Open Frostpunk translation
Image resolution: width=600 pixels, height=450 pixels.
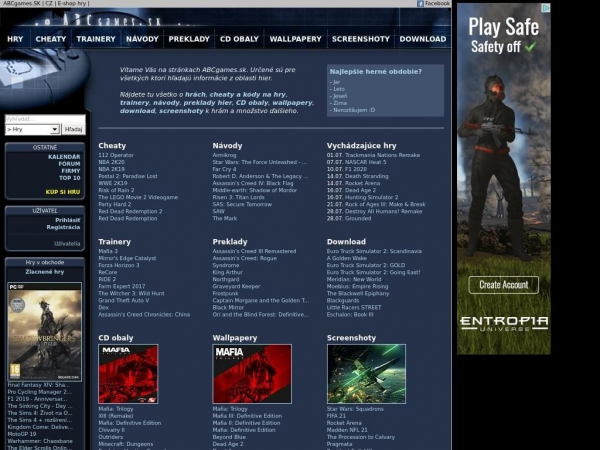click(225, 293)
